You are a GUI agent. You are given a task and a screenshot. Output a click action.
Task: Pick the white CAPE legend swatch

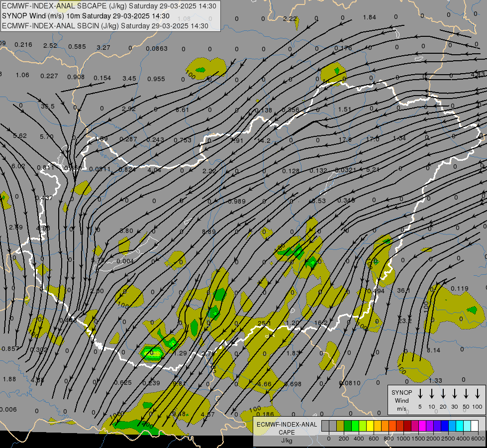474,426
